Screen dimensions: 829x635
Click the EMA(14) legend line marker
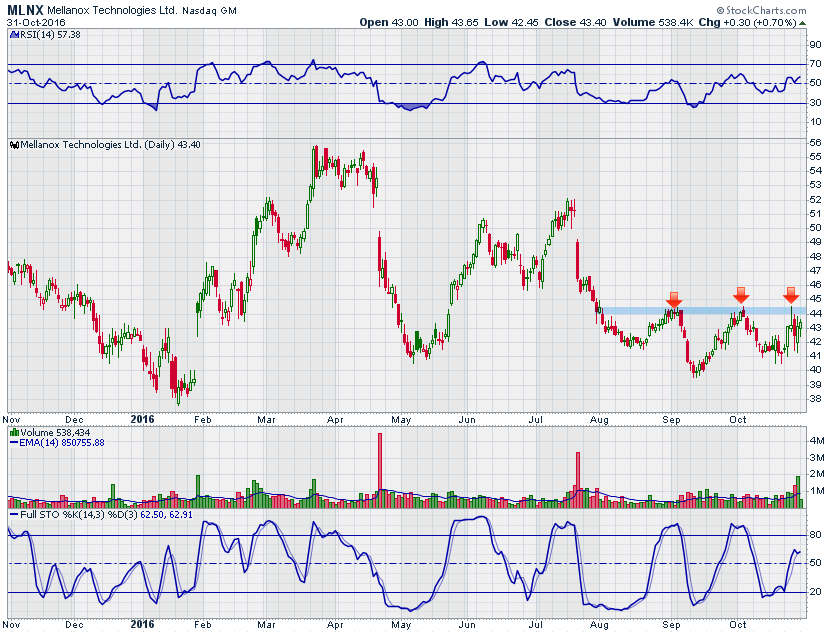tap(12, 443)
